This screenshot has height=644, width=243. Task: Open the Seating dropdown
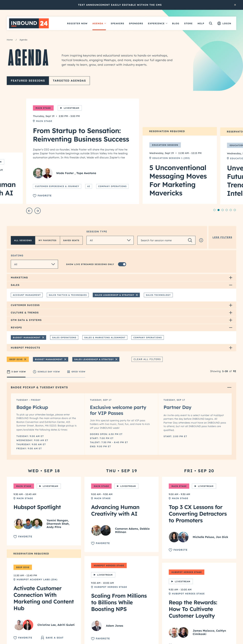click(34, 264)
